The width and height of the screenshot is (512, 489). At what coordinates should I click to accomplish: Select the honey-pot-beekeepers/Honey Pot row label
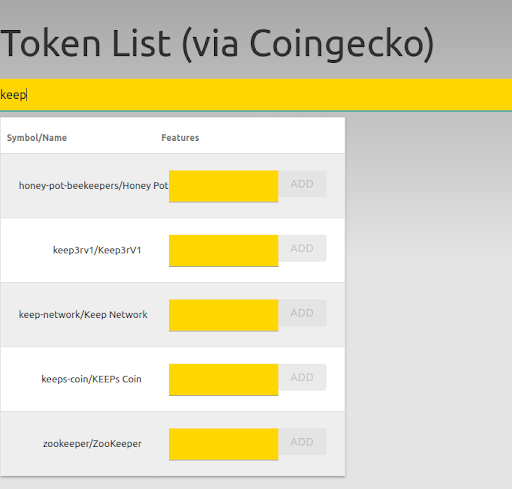[x=94, y=186]
